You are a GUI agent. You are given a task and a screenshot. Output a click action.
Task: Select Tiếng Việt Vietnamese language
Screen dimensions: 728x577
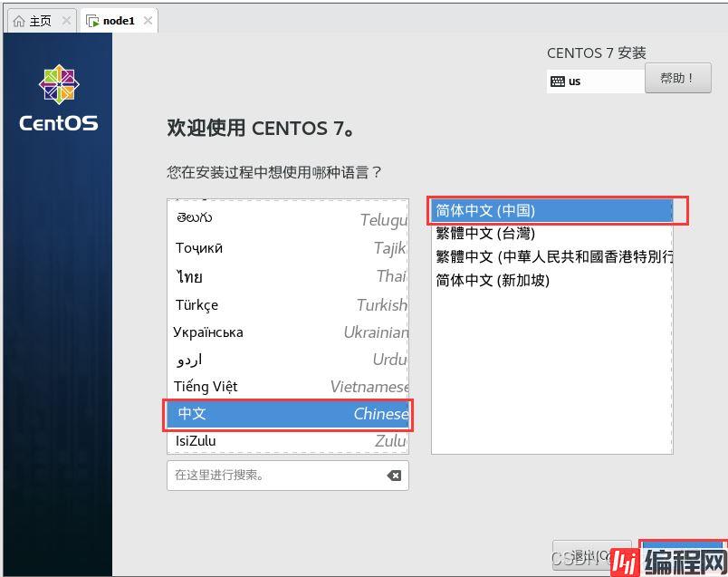[288, 387]
